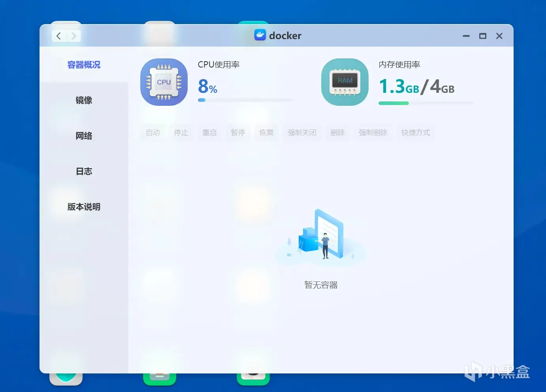Viewport: 546px width, 392px height.
Task: Click the 8% CPU value
Action: click(x=208, y=86)
